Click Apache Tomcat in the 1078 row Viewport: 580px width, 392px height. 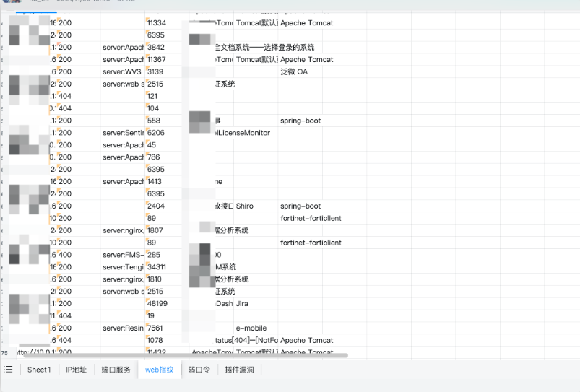307,340
